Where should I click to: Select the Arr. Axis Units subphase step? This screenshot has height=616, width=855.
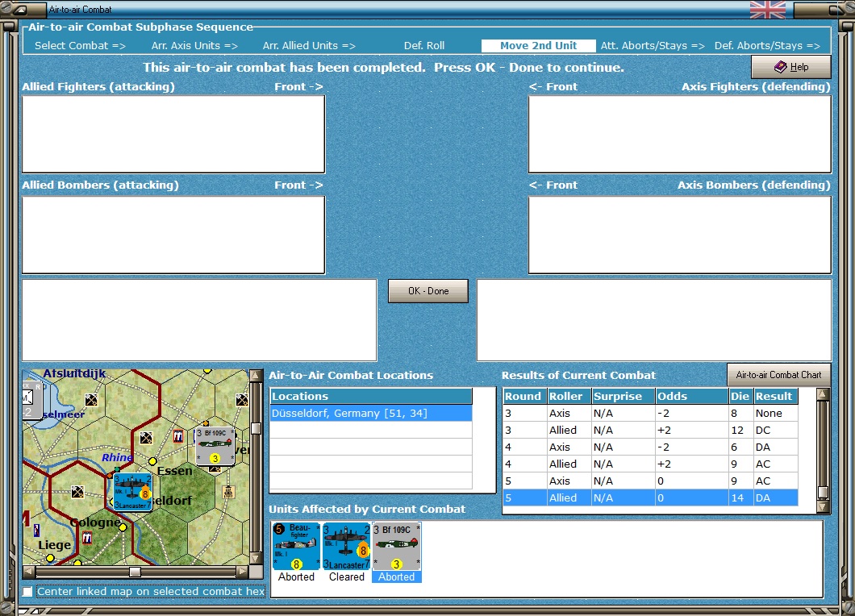point(194,46)
